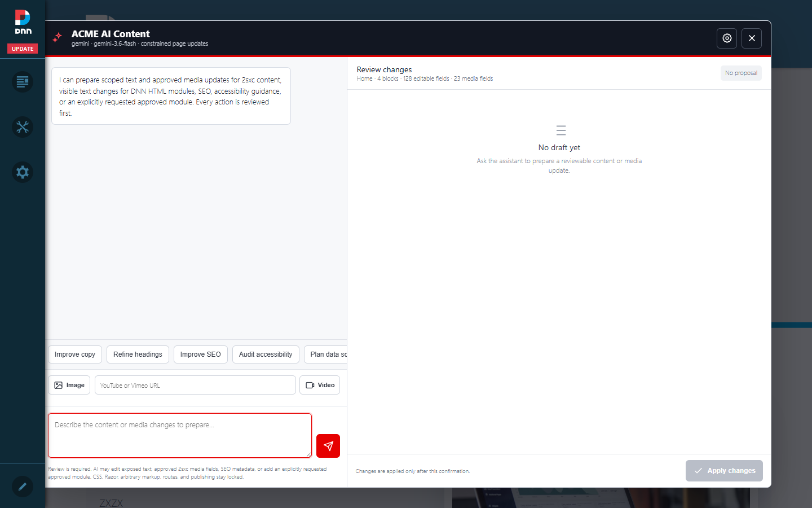This screenshot has width=812, height=508.
Task: Click the Apply changes button
Action: coord(724,471)
